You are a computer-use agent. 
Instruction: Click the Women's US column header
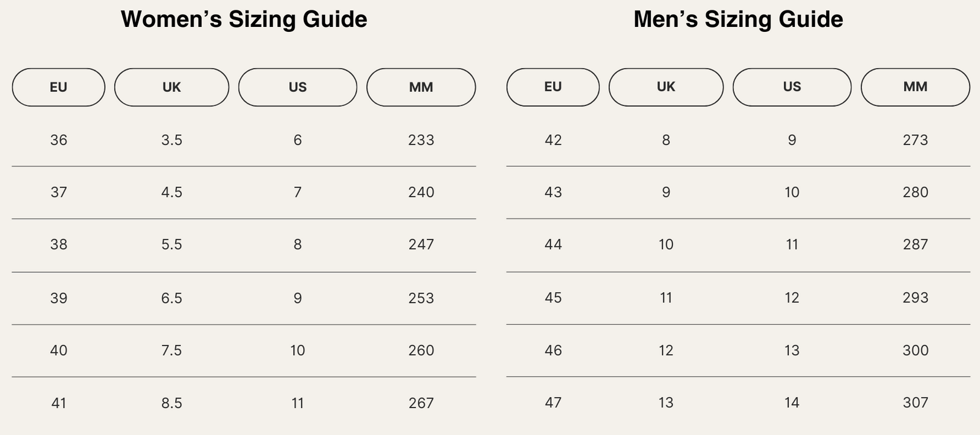(x=298, y=87)
